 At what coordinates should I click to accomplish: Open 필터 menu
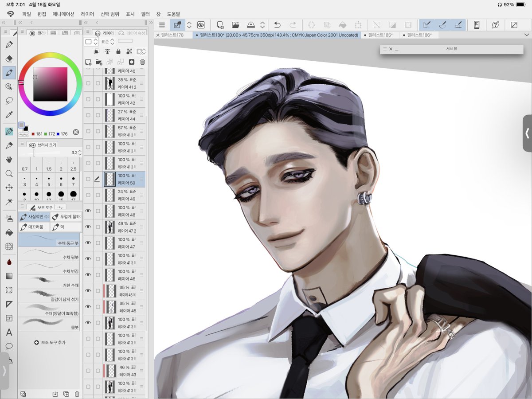pyautogui.click(x=145, y=14)
